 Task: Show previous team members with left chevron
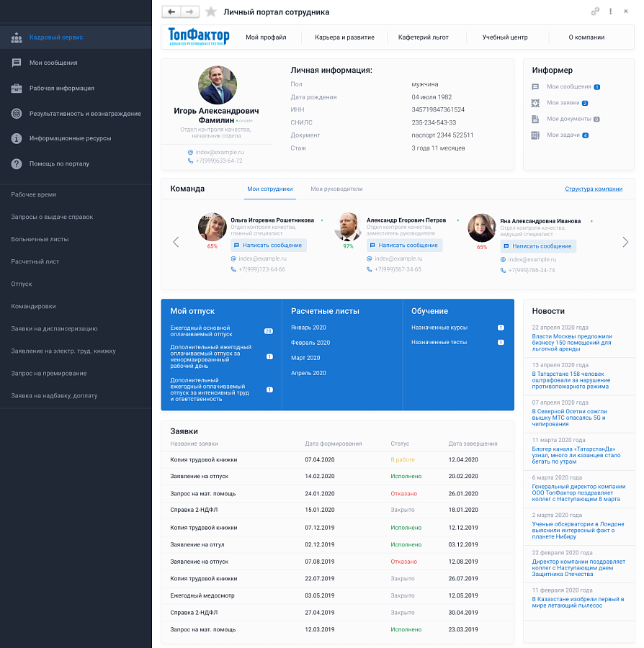point(176,242)
